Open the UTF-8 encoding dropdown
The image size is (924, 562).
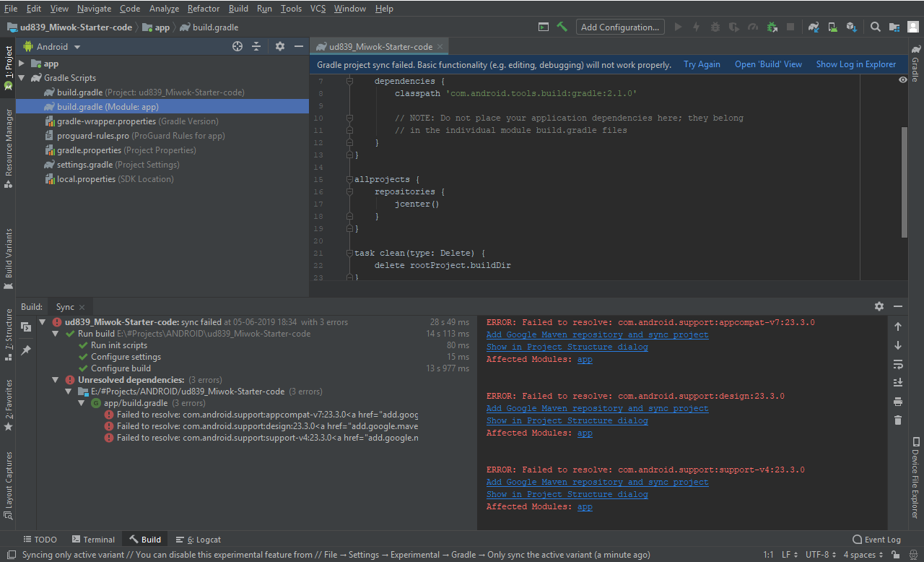coord(821,555)
